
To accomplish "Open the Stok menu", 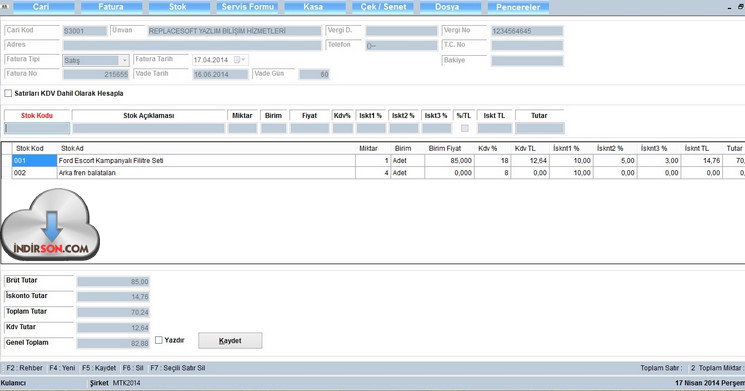I will pyautogui.click(x=178, y=7).
